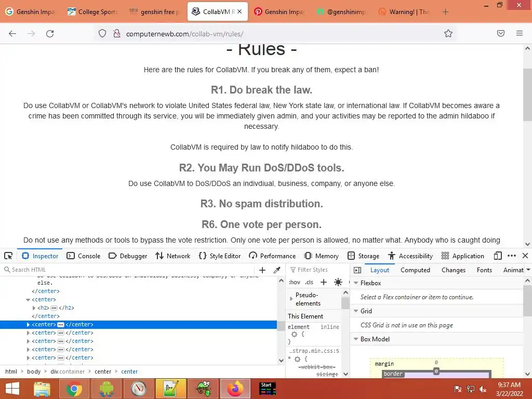Switch to the genshin free browser tab
The image size is (532, 399).
155,11
